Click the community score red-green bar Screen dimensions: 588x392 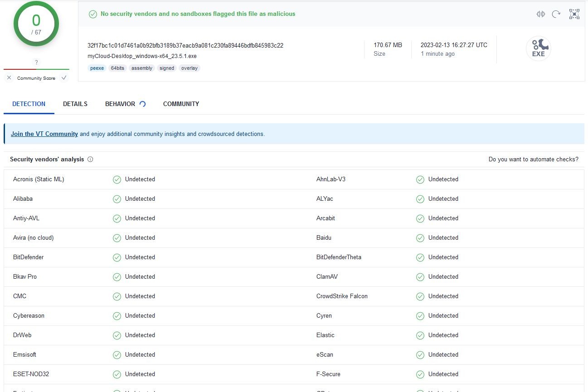point(36,69)
